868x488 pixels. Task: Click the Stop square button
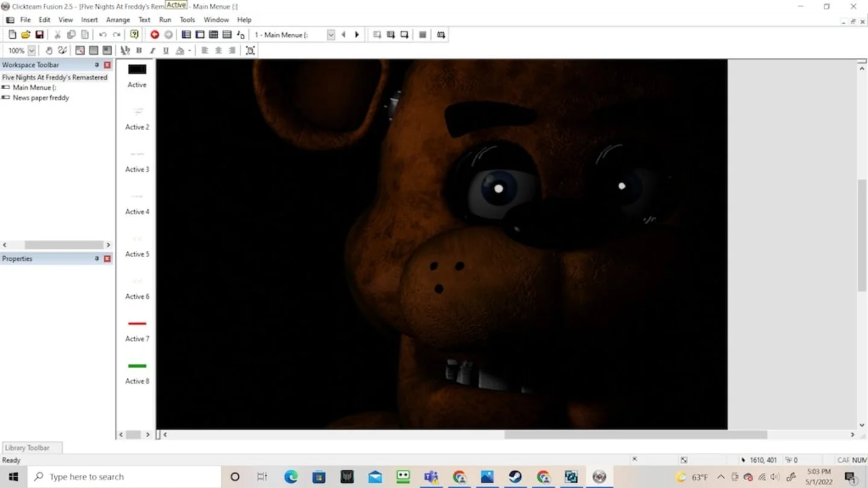(x=423, y=35)
